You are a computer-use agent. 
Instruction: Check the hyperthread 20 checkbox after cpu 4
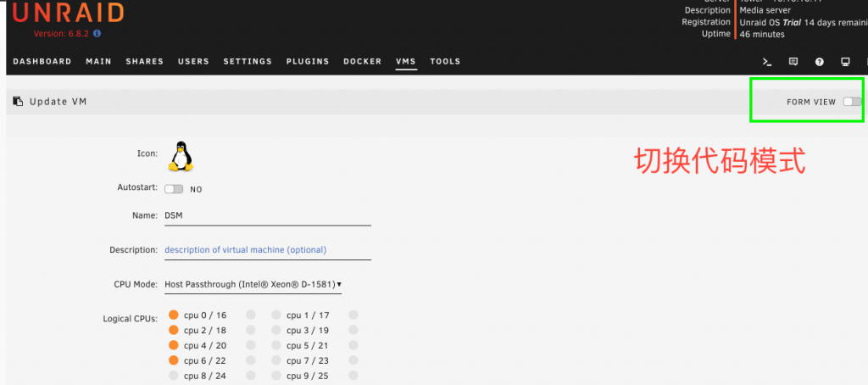click(x=251, y=345)
